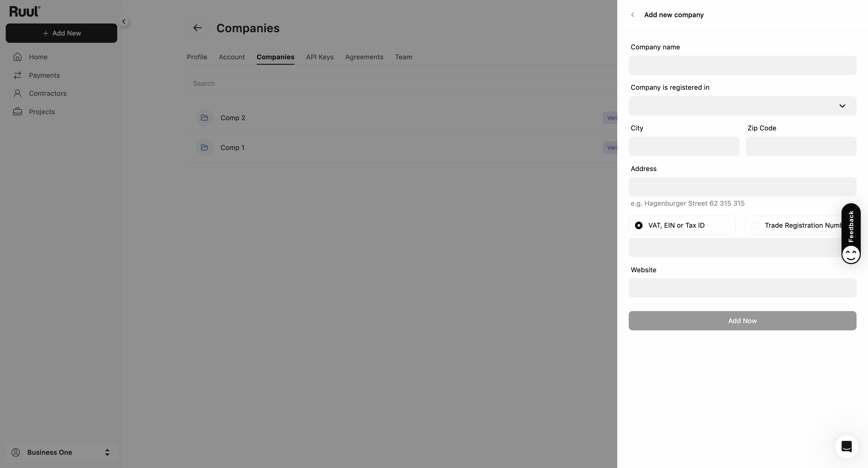Open the Comp 2 company row

tap(402, 117)
